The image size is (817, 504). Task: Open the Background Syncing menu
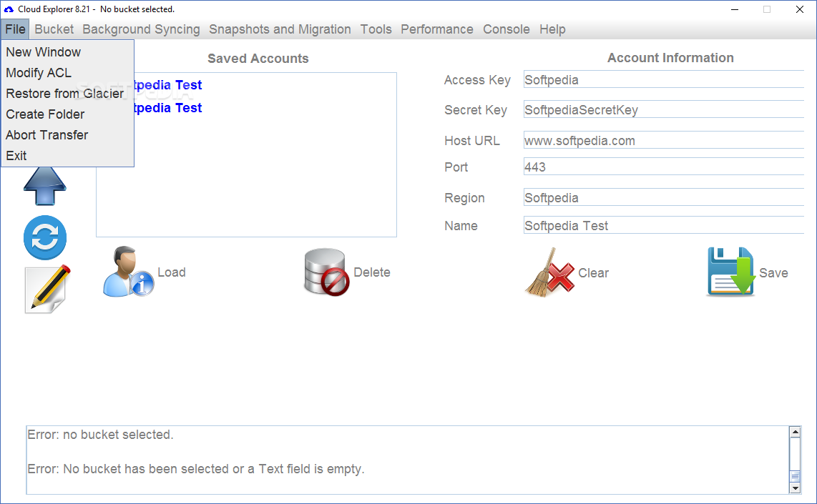(x=141, y=29)
